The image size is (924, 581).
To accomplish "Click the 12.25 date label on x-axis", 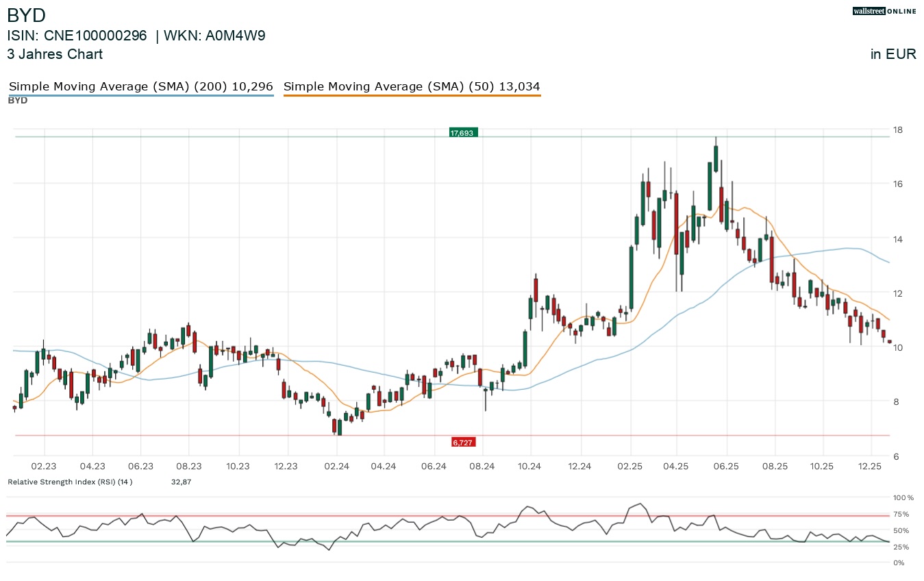I will [x=870, y=466].
